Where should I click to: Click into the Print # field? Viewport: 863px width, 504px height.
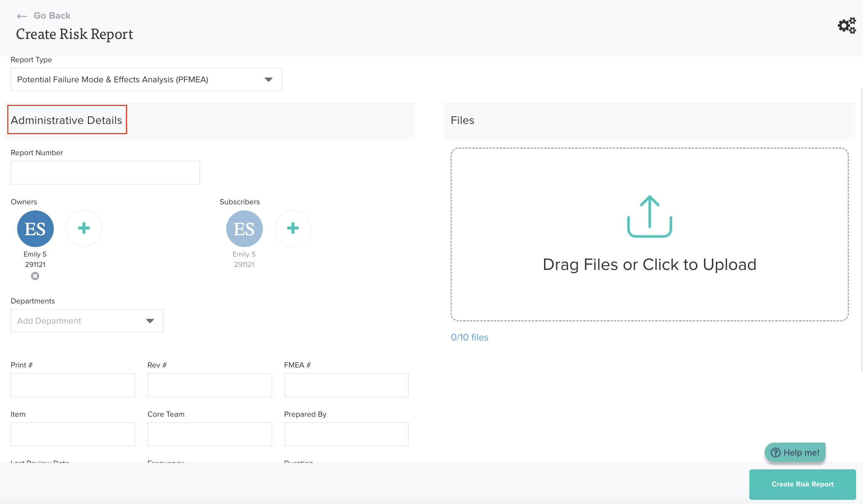(x=73, y=385)
